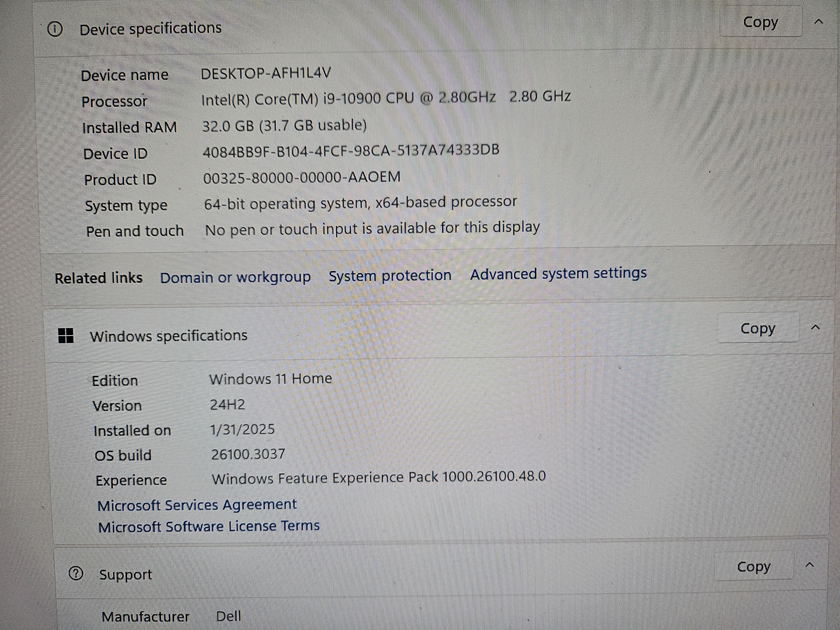Click the Product ID label
Screen dimensions: 840x630
tap(120, 180)
